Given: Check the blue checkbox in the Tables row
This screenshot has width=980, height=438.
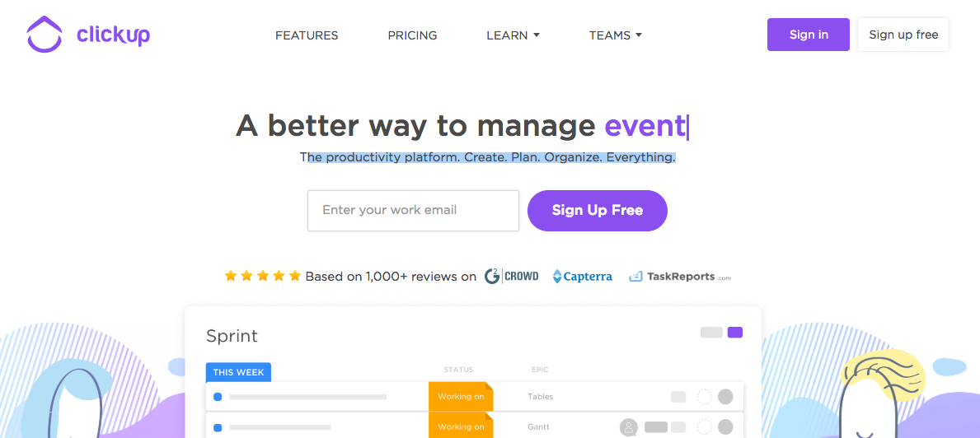Looking at the screenshot, I should tap(218, 397).
